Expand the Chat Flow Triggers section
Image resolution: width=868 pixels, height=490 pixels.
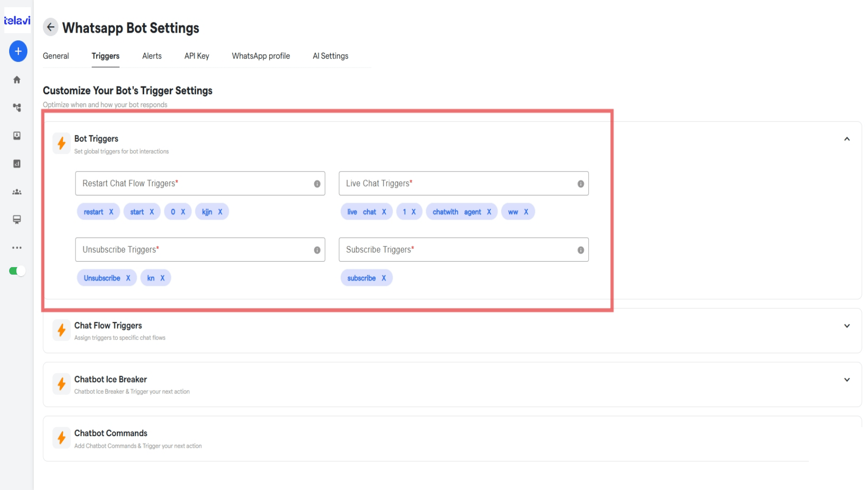847,326
